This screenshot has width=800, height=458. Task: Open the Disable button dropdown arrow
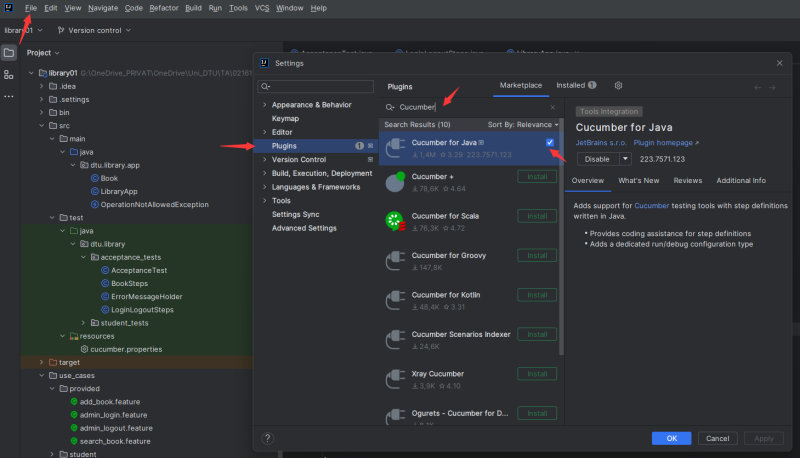tap(625, 159)
